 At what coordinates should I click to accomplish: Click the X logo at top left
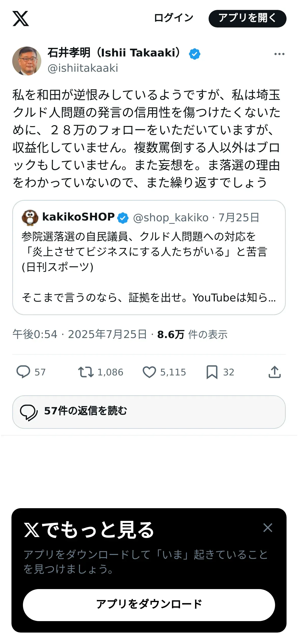[21, 19]
